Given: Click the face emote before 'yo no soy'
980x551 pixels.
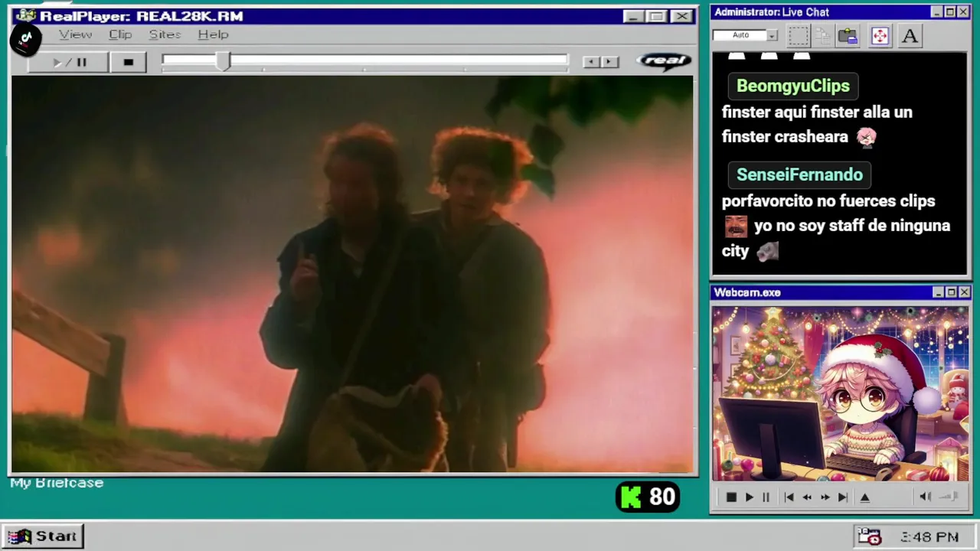Looking at the screenshot, I should 736,226.
